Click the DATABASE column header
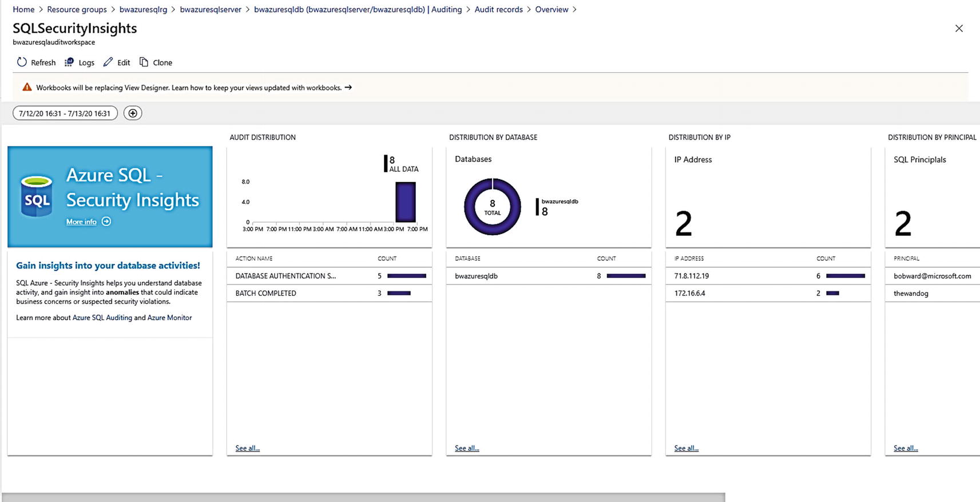The height and width of the screenshot is (502, 980). coord(467,259)
